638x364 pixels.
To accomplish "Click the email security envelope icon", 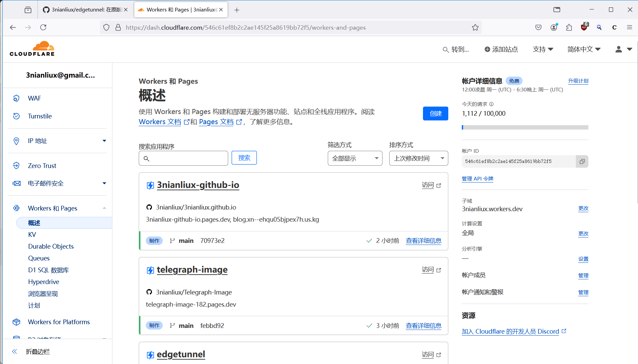I will [16, 183].
